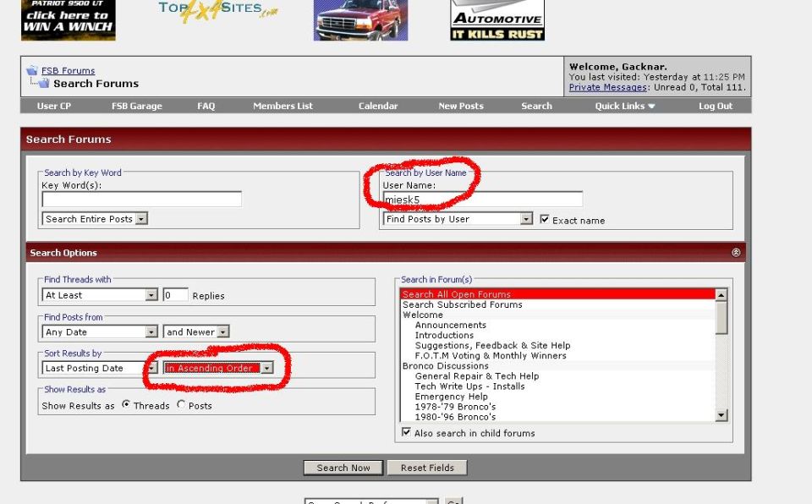Click the Search Now button

click(343, 468)
